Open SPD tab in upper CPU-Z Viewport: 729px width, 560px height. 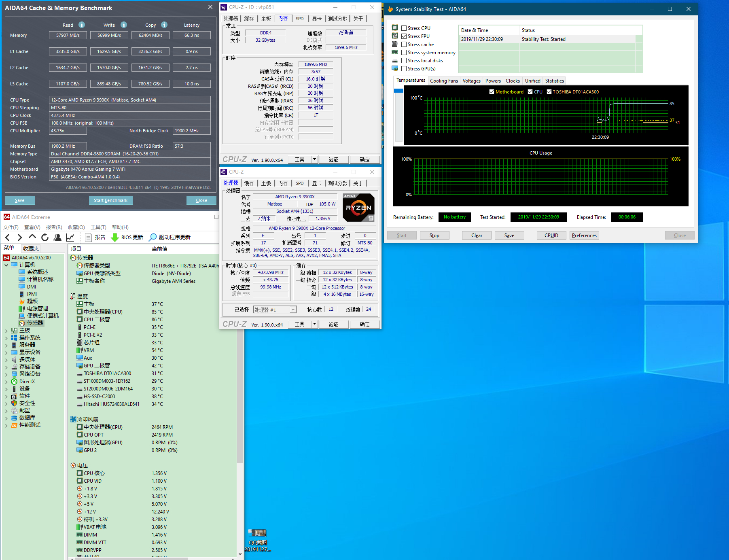[299, 19]
